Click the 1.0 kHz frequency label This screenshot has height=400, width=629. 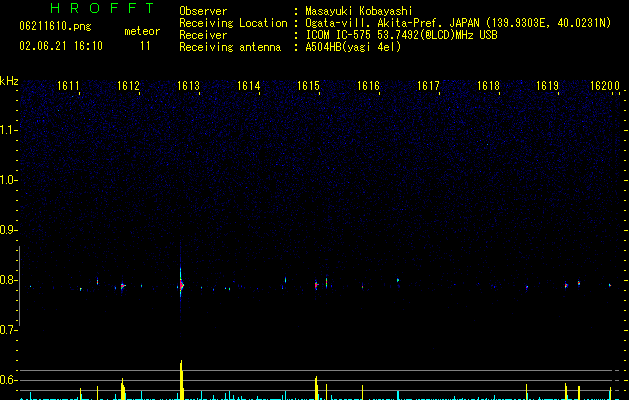pos(8,180)
